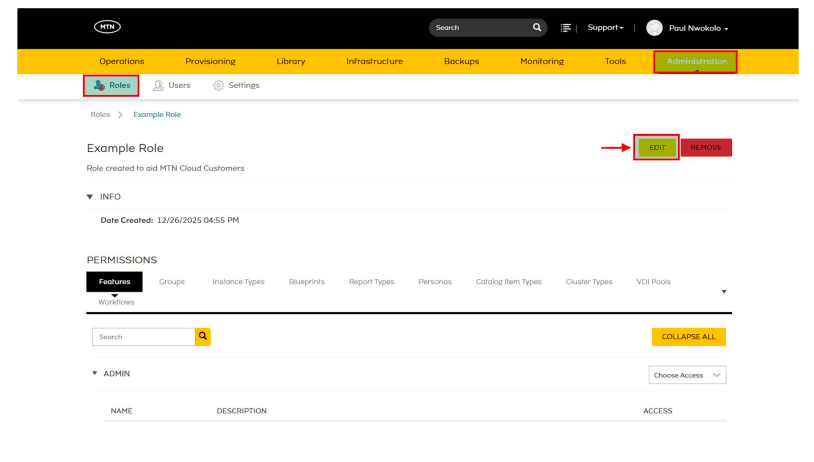This screenshot has height=462, width=814.
Task: Switch to the Instance Types tab
Action: point(238,281)
